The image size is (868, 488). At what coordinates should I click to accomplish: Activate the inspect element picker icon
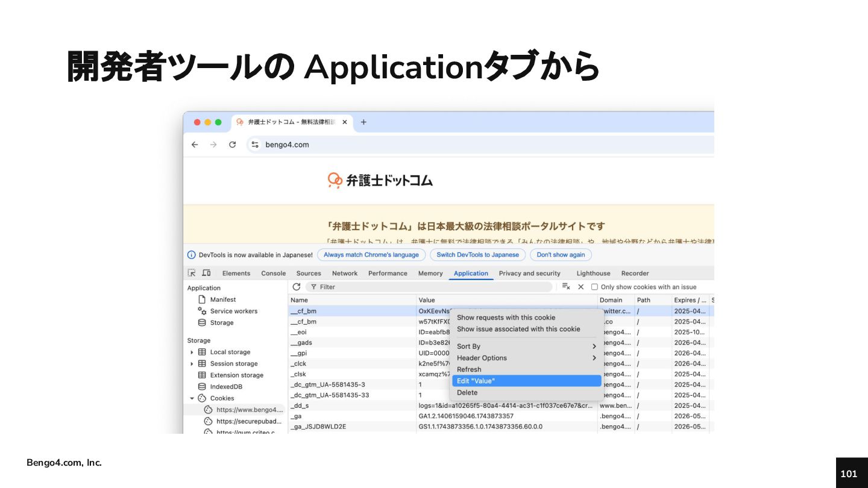pyautogui.click(x=192, y=273)
